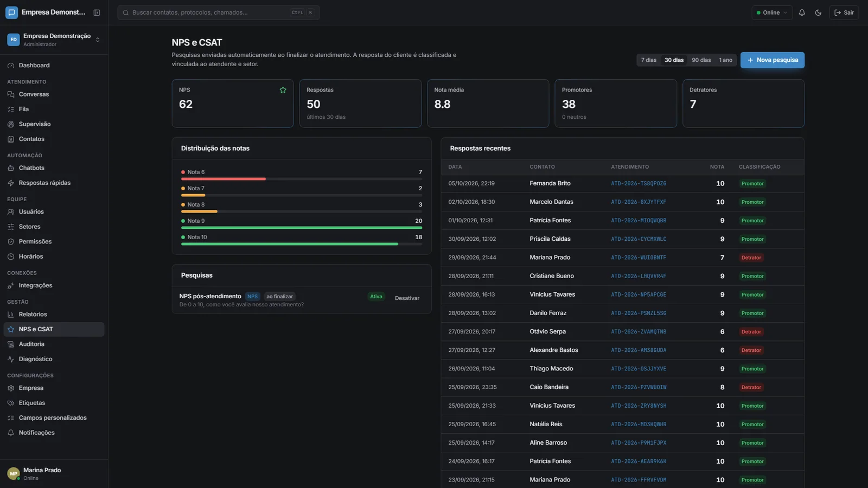The image size is (868, 488).
Task: Collapse the sidebar with the panel icon
Action: pos(97,12)
